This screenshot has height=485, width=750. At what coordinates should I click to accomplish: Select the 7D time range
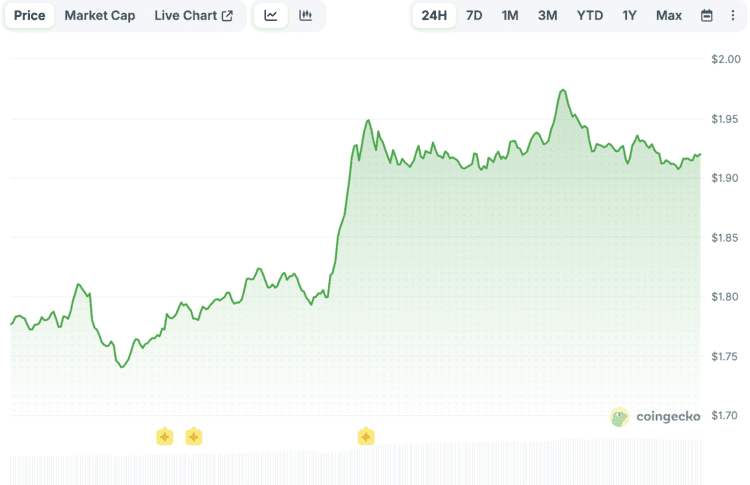pos(474,16)
